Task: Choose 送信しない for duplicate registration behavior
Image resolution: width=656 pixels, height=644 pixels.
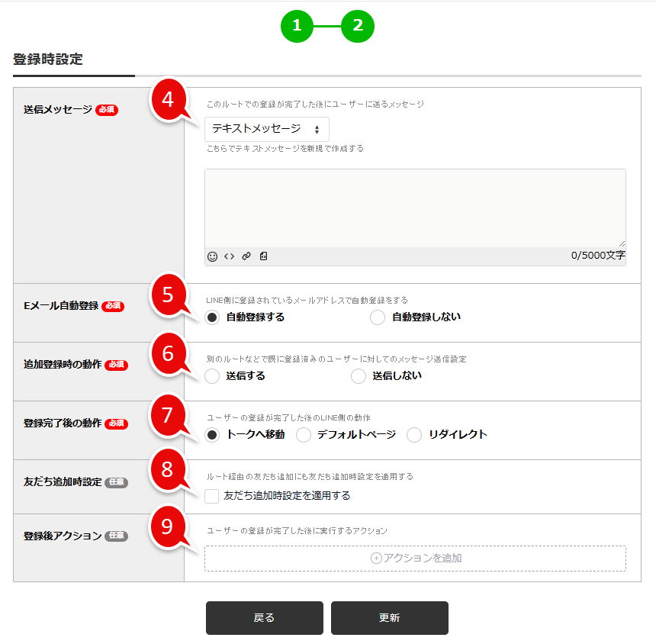Action: tap(359, 375)
